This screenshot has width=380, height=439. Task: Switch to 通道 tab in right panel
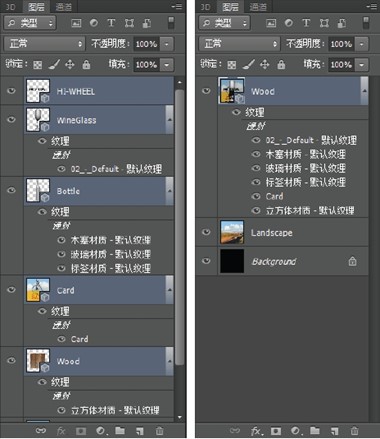point(258,7)
